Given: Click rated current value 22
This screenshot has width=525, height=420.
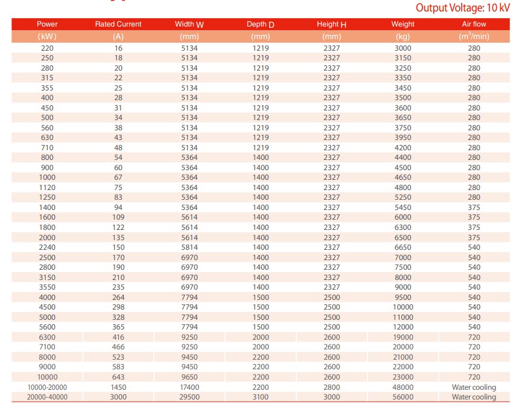Looking at the screenshot, I should (x=118, y=78).
